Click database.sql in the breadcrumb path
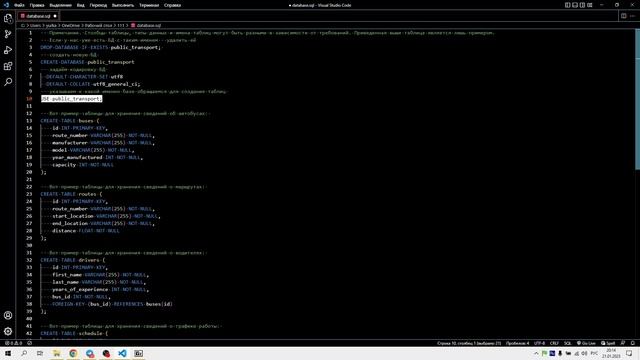Image resolution: width=640 pixels, height=360 pixels. coord(149,25)
